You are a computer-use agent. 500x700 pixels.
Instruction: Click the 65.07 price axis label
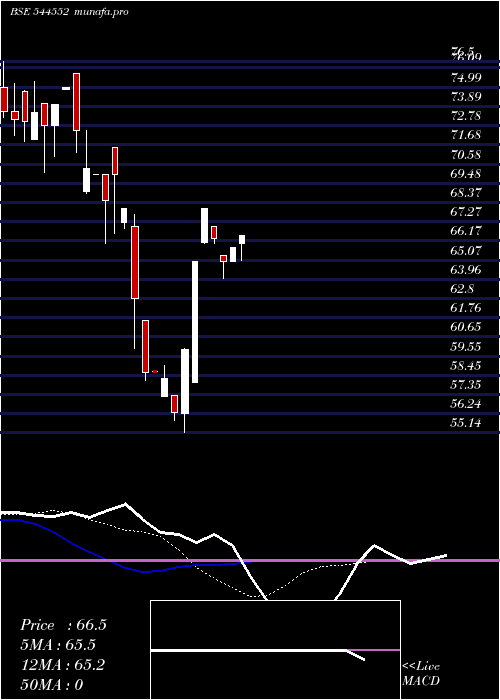click(x=466, y=250)
